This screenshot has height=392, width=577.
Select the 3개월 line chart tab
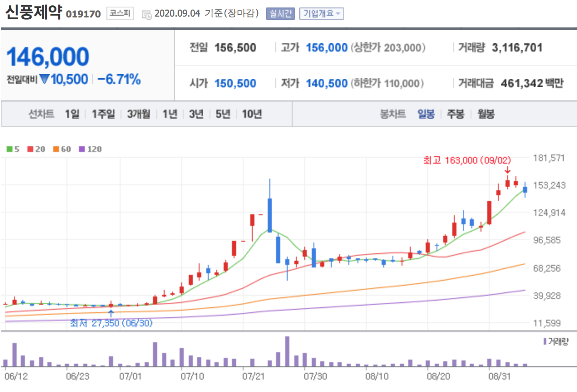pyautogui.click(x=138, y=114)
